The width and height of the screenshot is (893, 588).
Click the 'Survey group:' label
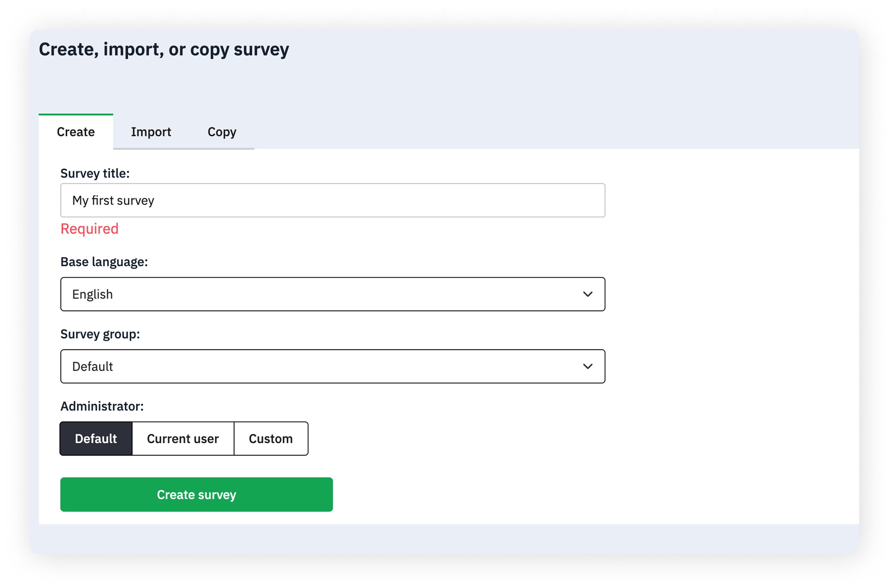point(100,334)
